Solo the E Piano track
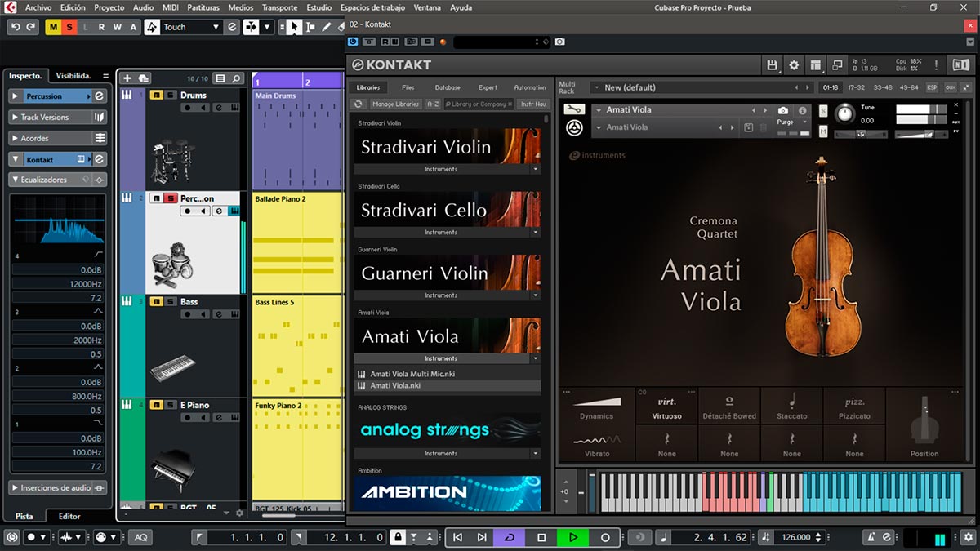The height and width of the screenshot is (551, 980). [x=170, y=405]
